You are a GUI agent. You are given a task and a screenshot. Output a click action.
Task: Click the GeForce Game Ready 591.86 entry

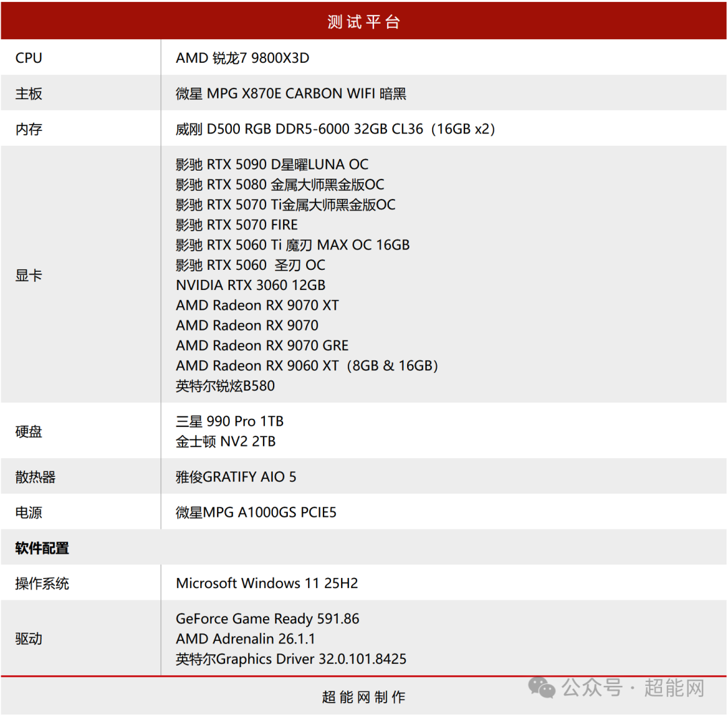pos(268,619)
